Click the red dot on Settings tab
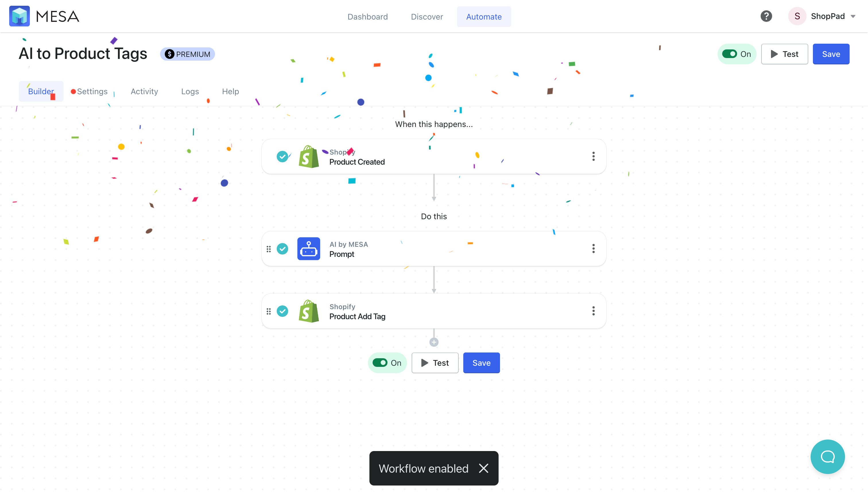This screenshot has width=868, height=497. (73, 91)
